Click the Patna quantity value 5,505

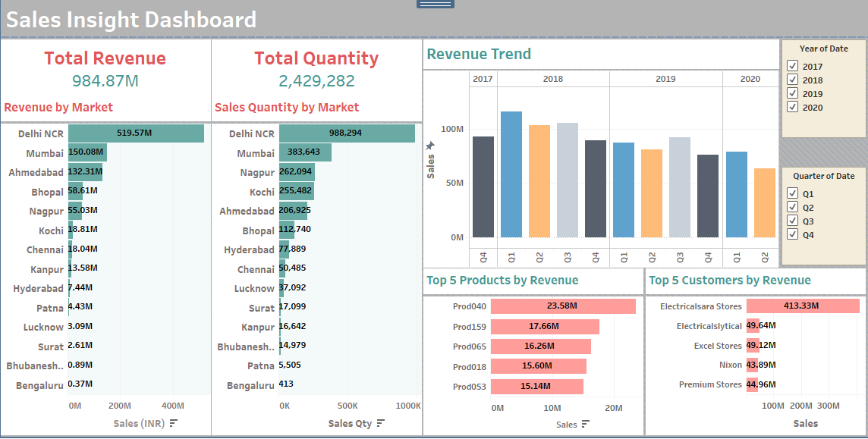[290, 365]
